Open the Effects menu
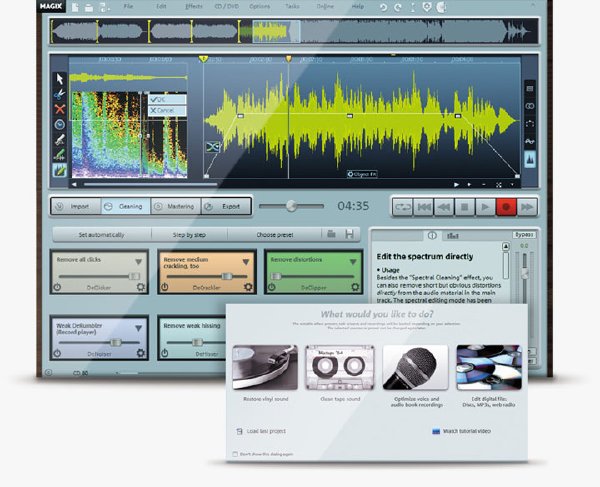This screenshot has height=487, width=600. tap(194, 7)
